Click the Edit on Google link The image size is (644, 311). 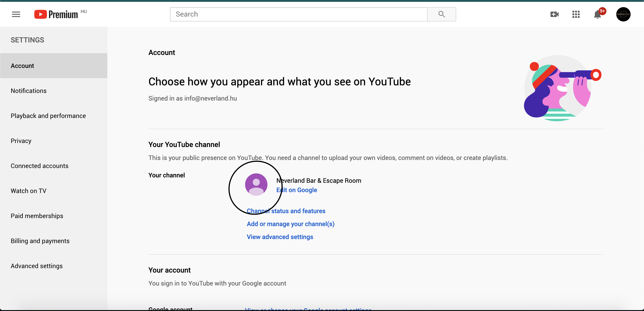pyautogui.click(x=297, y=190)
